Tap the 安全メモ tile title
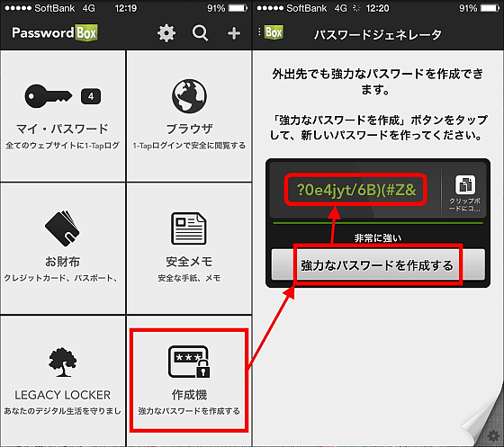Screen dimensions: 504x447 (x=189, y=262)
